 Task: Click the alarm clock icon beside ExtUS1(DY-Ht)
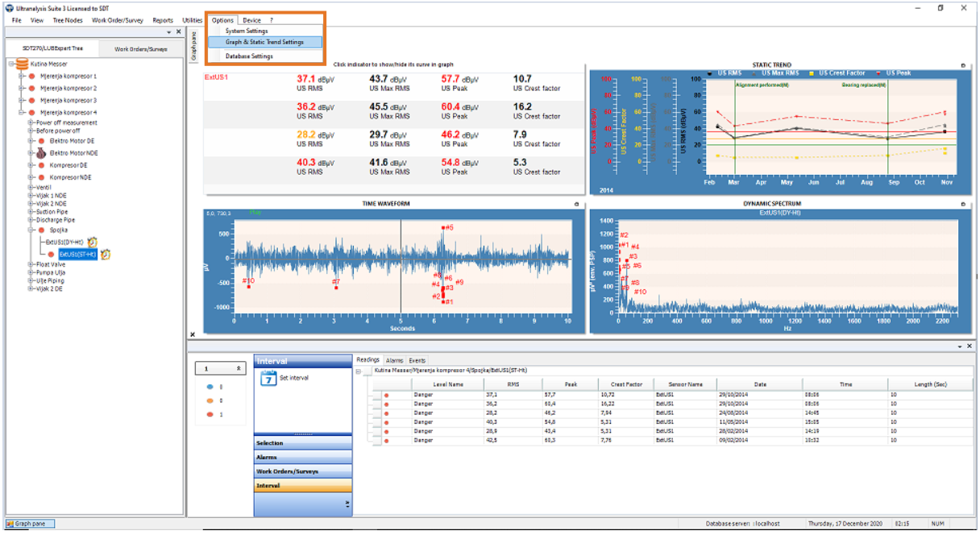tap(93, 242)
